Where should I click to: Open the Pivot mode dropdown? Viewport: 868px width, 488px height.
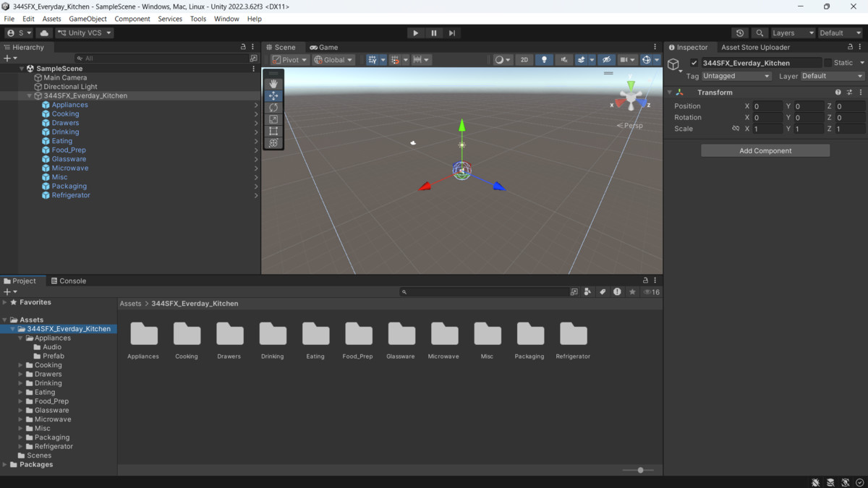coord(290,60)
